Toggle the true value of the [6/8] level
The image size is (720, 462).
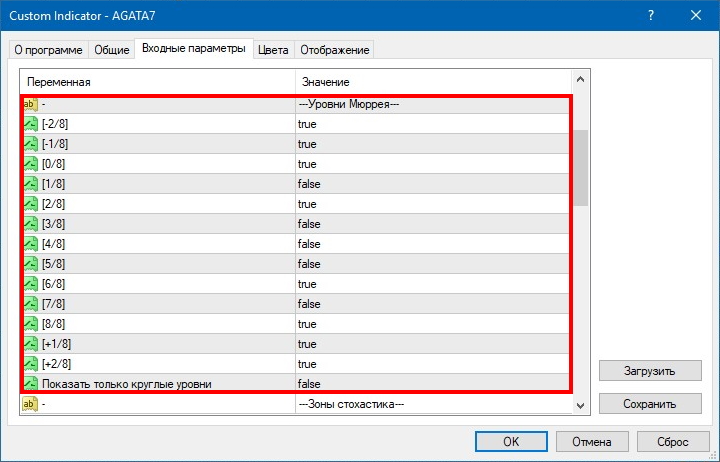[307, 284]
